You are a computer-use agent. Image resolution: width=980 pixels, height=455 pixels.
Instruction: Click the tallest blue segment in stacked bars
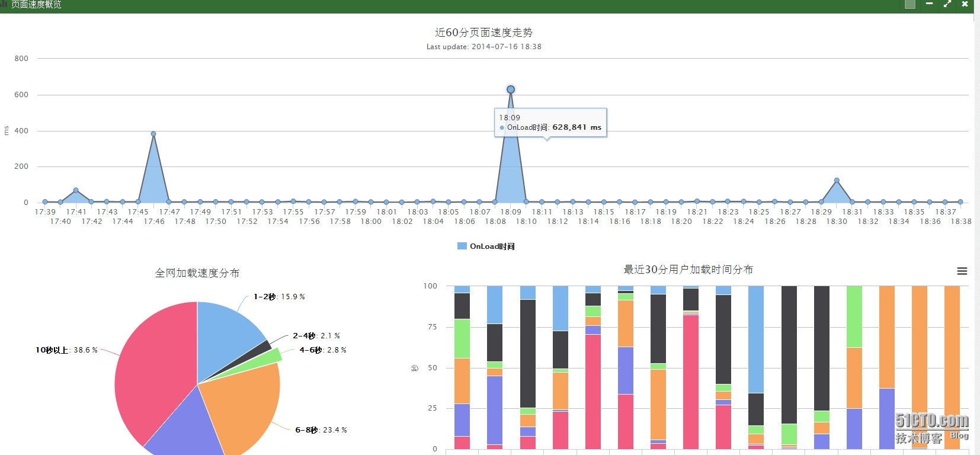click(x=756, y=339)
